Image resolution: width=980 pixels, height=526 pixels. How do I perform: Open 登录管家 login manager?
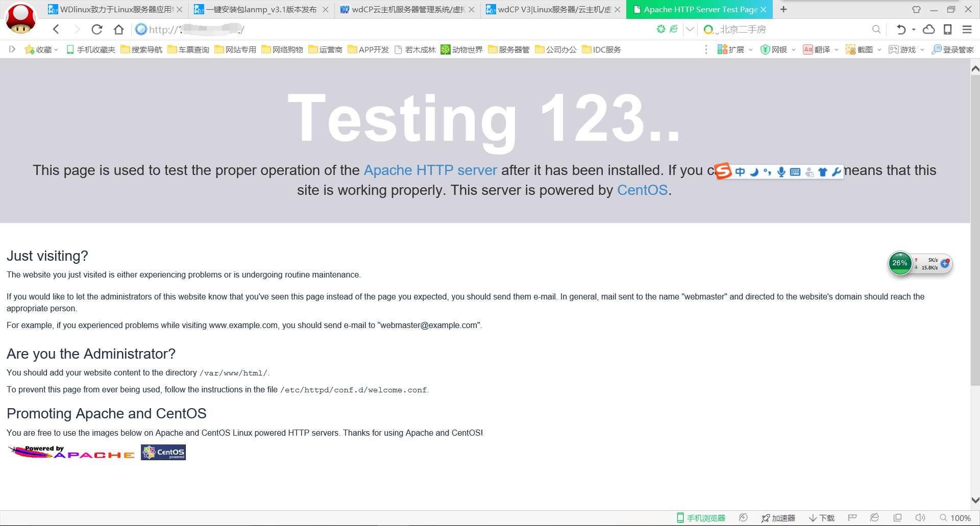tap(952, 49)
